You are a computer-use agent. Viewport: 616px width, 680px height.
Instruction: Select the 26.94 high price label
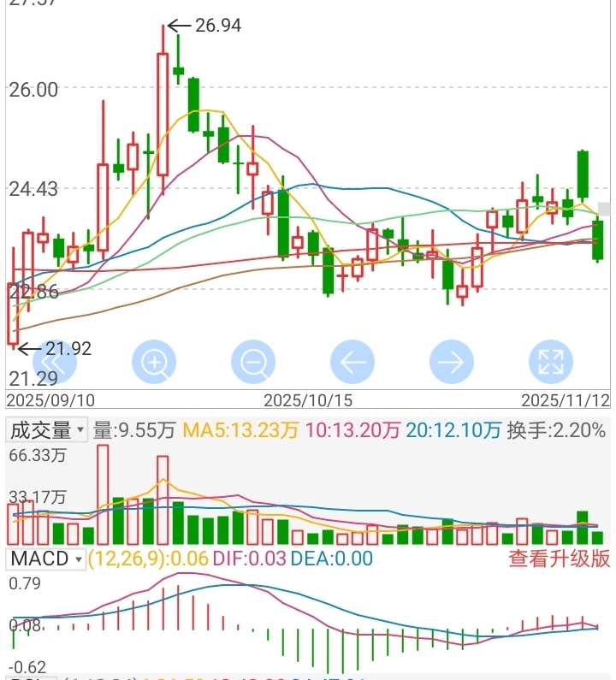(218, 26)
